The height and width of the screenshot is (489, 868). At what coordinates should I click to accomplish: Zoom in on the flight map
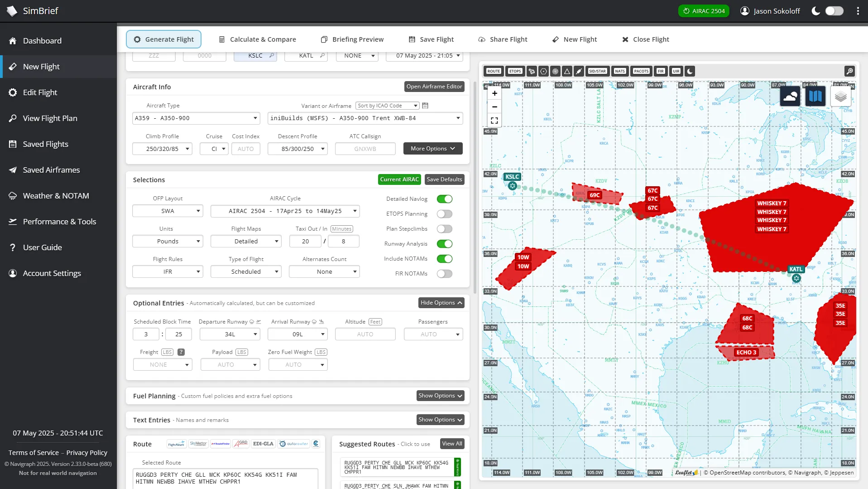494,93
